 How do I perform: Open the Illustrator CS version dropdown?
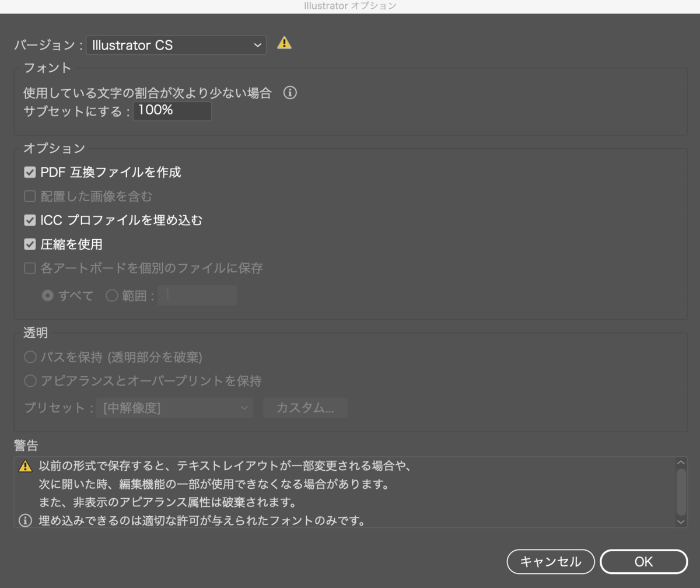click(x=175, y=44)
